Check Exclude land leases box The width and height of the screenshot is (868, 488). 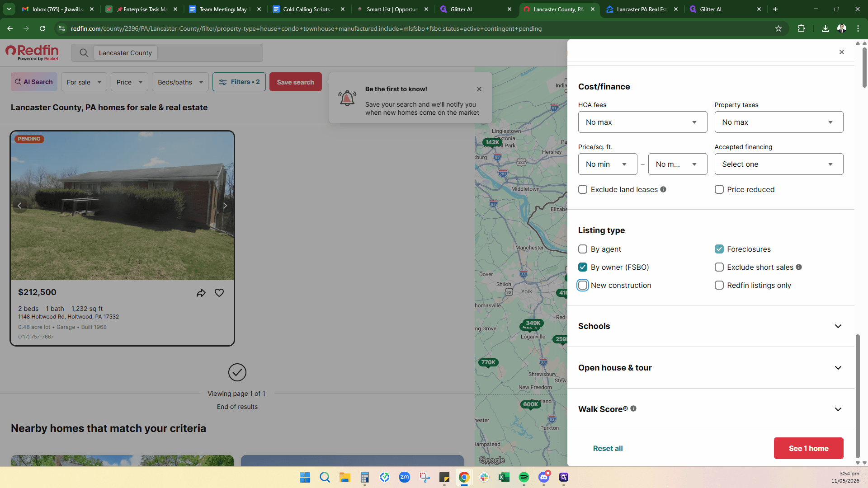click(x=583, y=189)
